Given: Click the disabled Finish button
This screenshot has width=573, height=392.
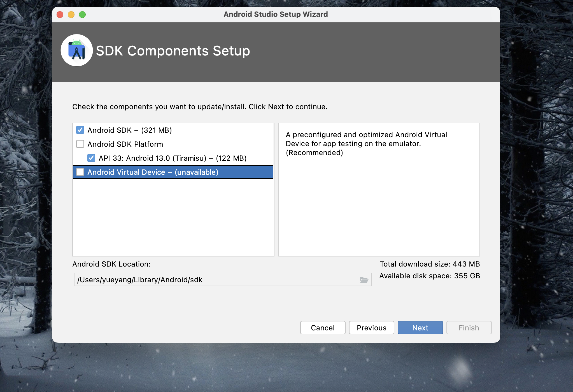Looking at the screenshot, I should (469, 328).
